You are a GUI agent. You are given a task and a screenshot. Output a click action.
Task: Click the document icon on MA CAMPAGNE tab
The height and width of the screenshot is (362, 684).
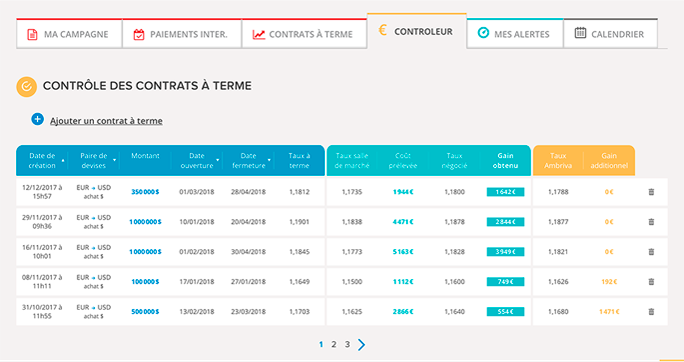pos(32,34)
